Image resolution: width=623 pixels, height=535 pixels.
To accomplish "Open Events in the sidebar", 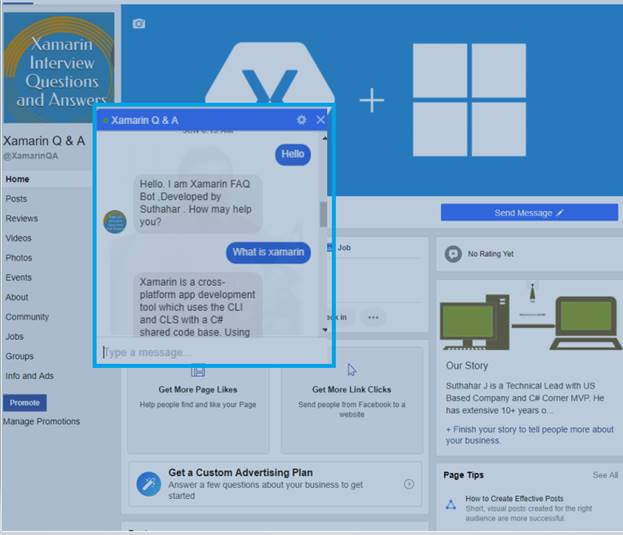I will pos(18,277).
